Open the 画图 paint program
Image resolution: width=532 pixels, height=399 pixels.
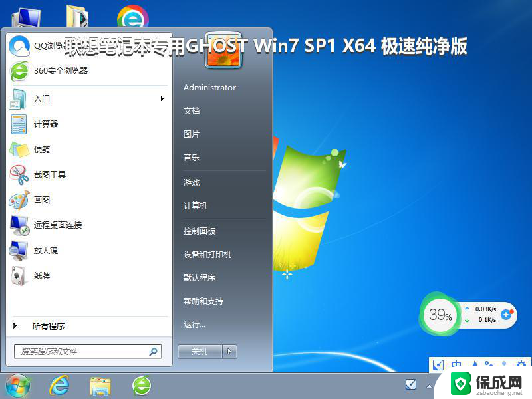click(x=88, y=200)
